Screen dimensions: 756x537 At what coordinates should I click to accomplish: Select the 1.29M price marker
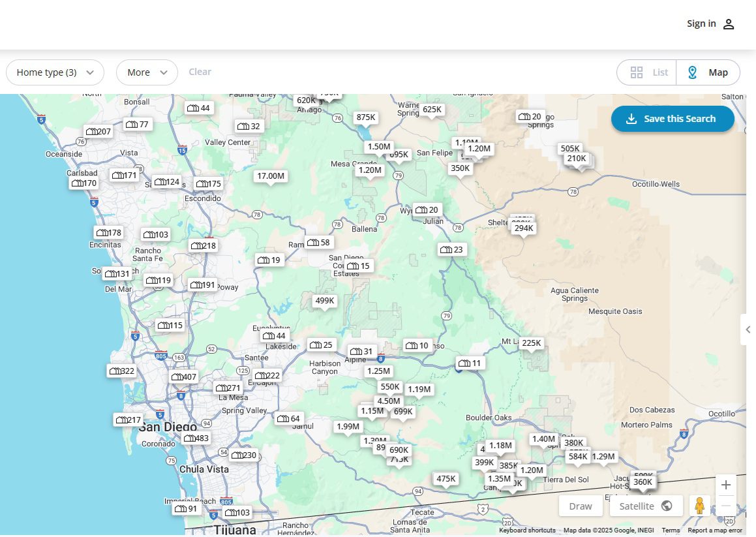coord(603,457)
